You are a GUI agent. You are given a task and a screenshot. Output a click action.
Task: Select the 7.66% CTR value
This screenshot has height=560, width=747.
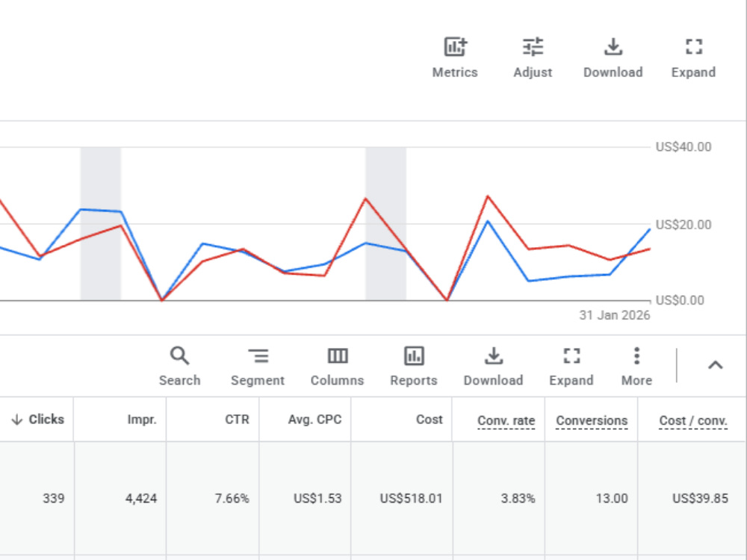coord(232,499)
